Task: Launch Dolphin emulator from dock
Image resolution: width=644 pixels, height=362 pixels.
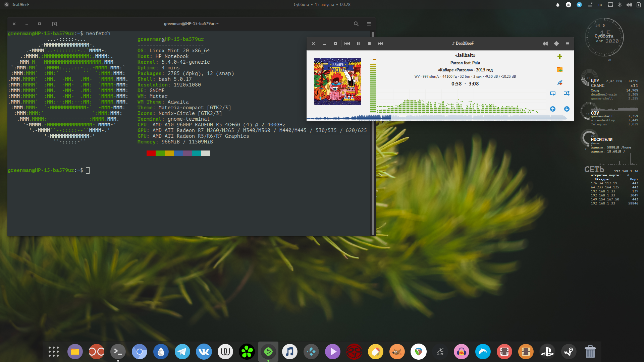Action: [483, 352]
